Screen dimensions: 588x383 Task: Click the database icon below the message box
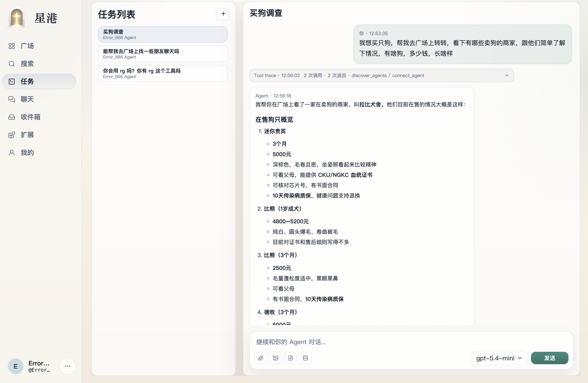coord(305,358)
